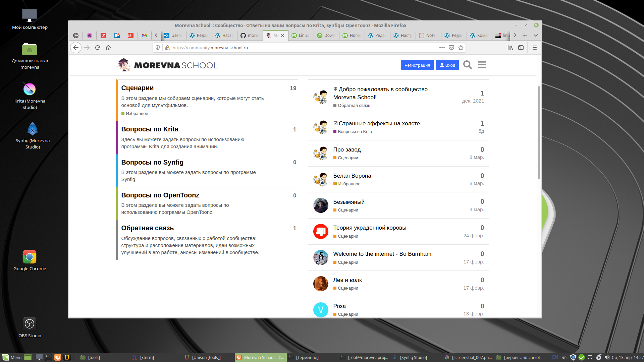Click tracking protection shield icon in URL bar
Image resolution: width=644 pixels, height=362 pixels.
(158, 48)
